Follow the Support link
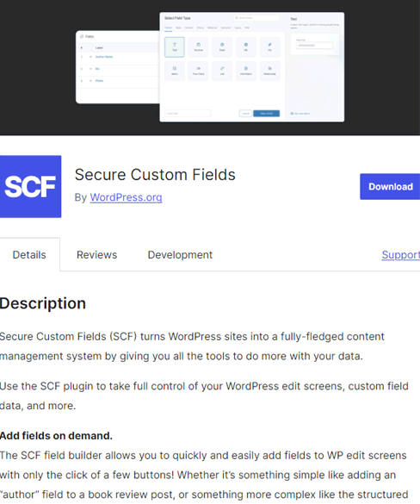This screenshot has height=504, width=420. tap(401, 255)
